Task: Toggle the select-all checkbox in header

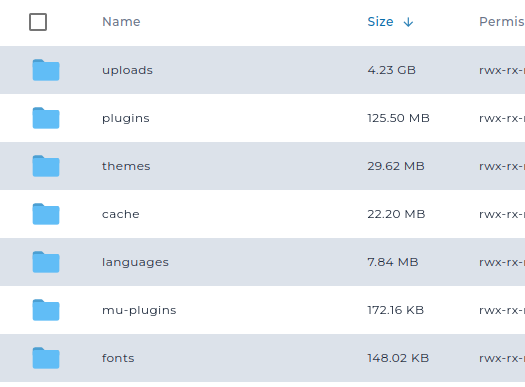Action: pos(38,22)
